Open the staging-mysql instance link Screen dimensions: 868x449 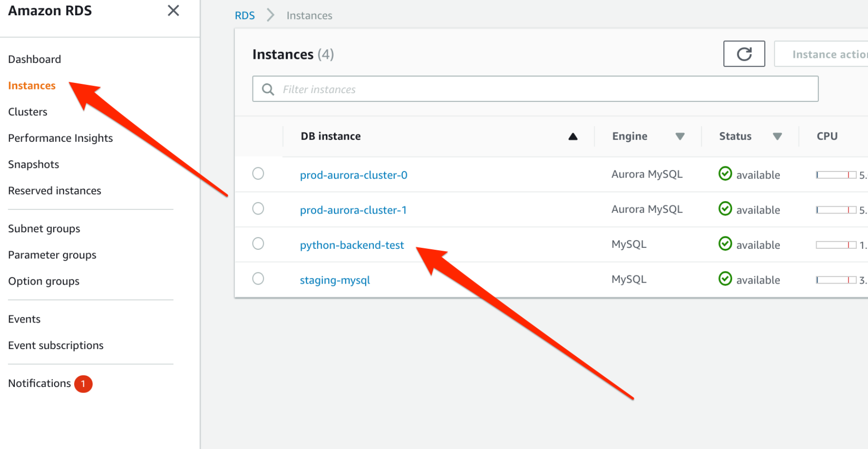[335, 280]
